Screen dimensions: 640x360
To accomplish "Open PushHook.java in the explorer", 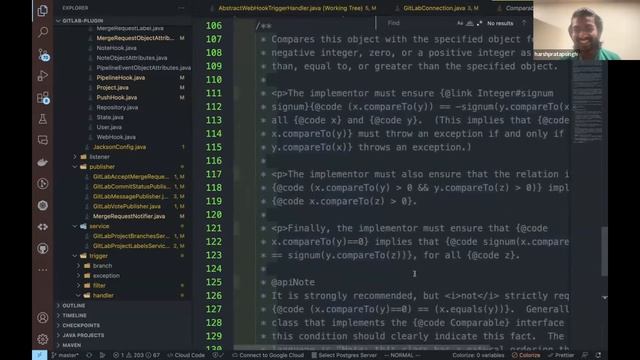I will 117,97.
